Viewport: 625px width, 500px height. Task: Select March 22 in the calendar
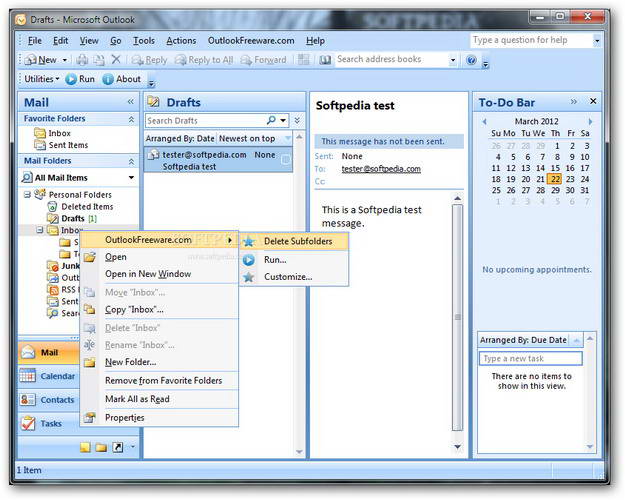(555, 179)
